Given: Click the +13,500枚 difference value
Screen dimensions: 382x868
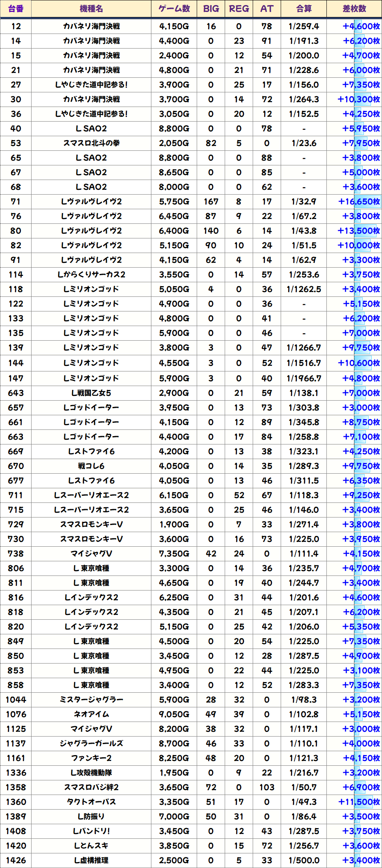Looking at the screenshot, I should (x=359, y=231).
